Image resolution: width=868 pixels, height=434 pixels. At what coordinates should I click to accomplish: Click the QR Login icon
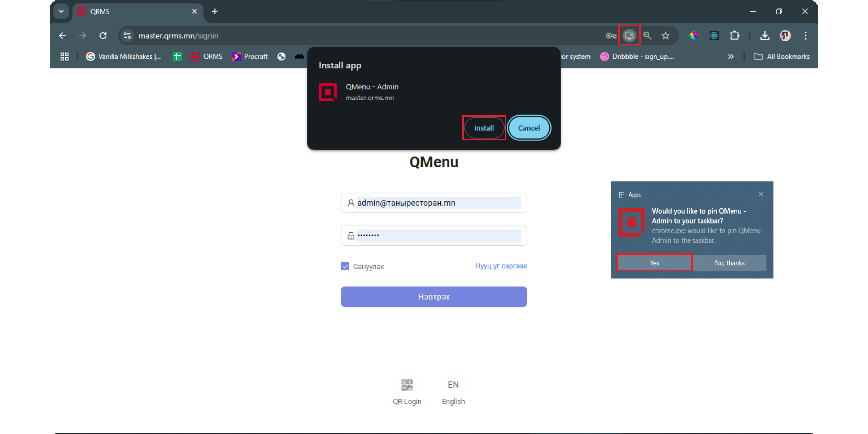[407, 385]
